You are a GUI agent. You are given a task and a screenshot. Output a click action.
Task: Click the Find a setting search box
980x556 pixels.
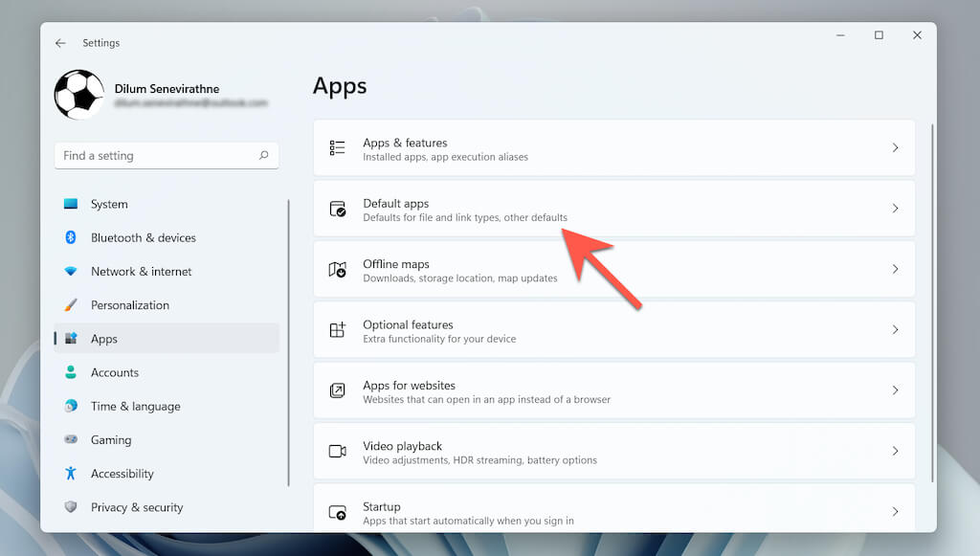coord(167,156)
